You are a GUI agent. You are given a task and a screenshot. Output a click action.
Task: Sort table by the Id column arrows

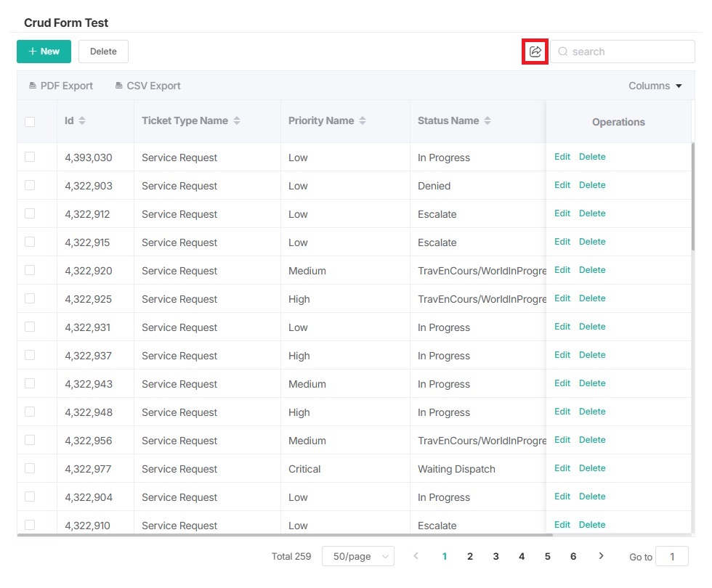[x=82, y=121]
